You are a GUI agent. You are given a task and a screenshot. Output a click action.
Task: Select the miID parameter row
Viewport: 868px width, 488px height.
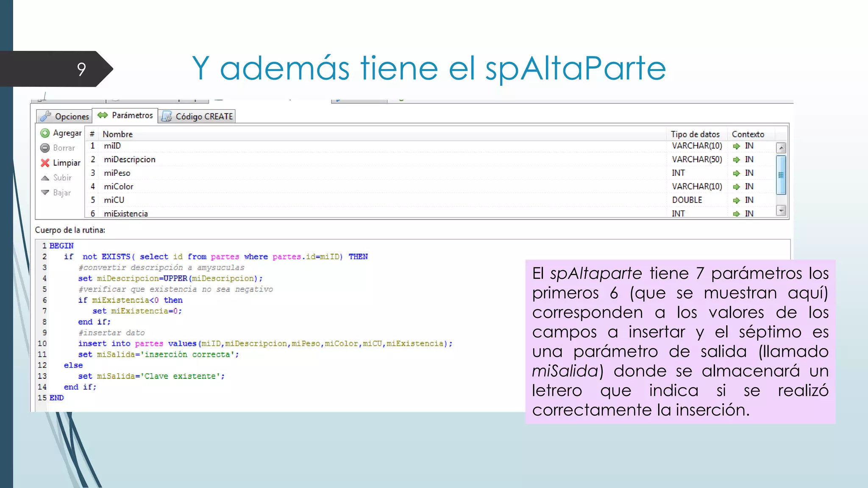point(430,146)
